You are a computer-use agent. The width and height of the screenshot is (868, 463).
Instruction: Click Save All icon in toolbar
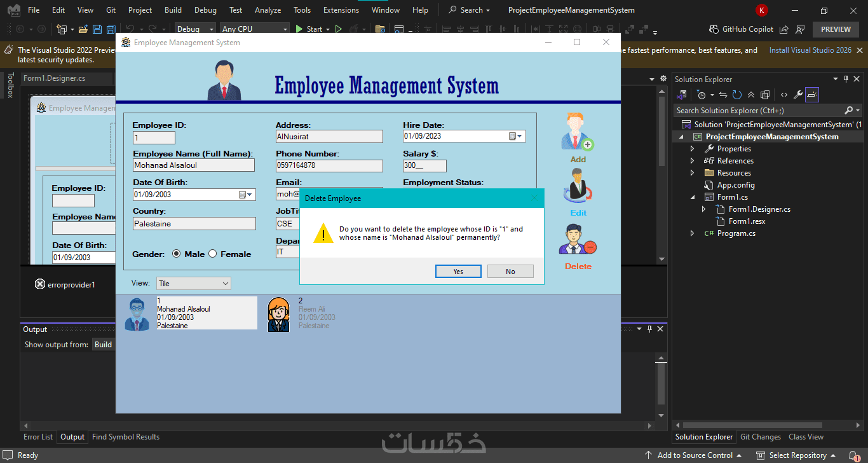(x=110, y=29)
